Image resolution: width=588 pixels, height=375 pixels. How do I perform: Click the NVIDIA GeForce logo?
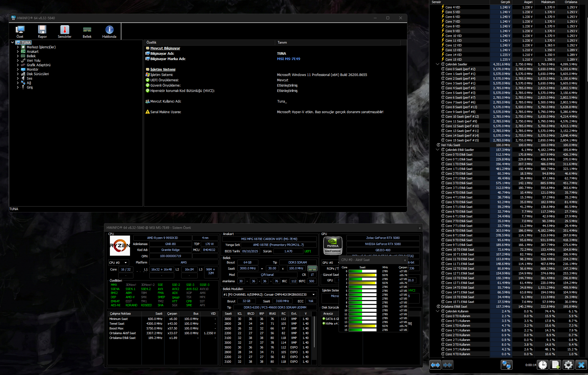click(333, 246)
